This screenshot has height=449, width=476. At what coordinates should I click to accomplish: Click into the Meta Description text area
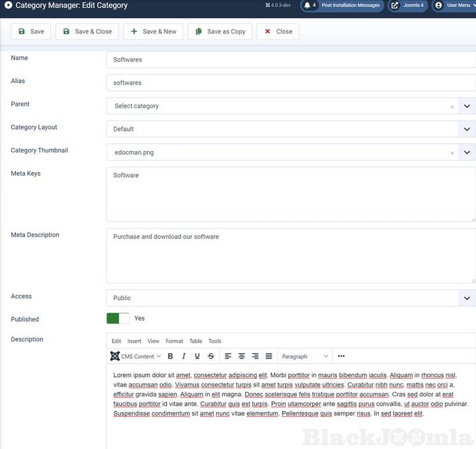[x=290, y=255]
